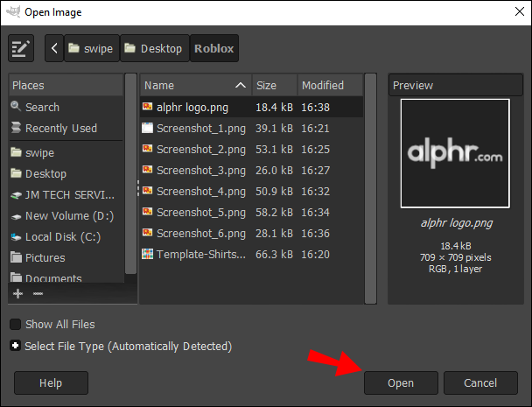Image resolution: width=532 pixels, height=407 pixels.
Task: Click the Desktop folder icon in Places
Action: [16, 173]
